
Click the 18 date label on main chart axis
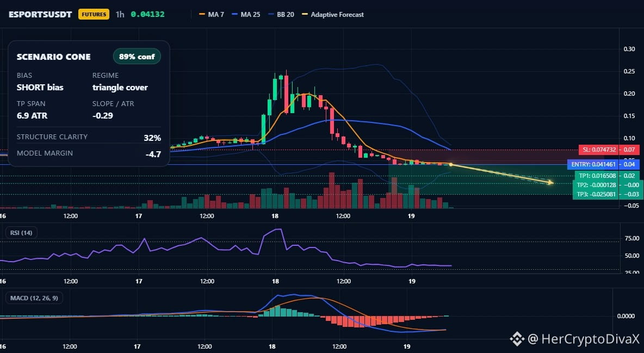click(x=275, y=216)
